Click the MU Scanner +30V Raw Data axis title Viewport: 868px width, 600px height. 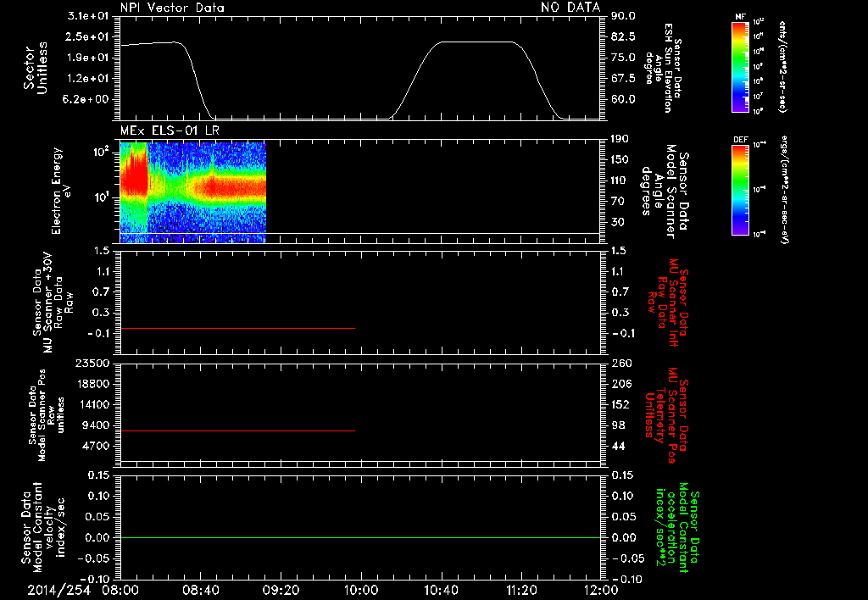pos(53,303)
